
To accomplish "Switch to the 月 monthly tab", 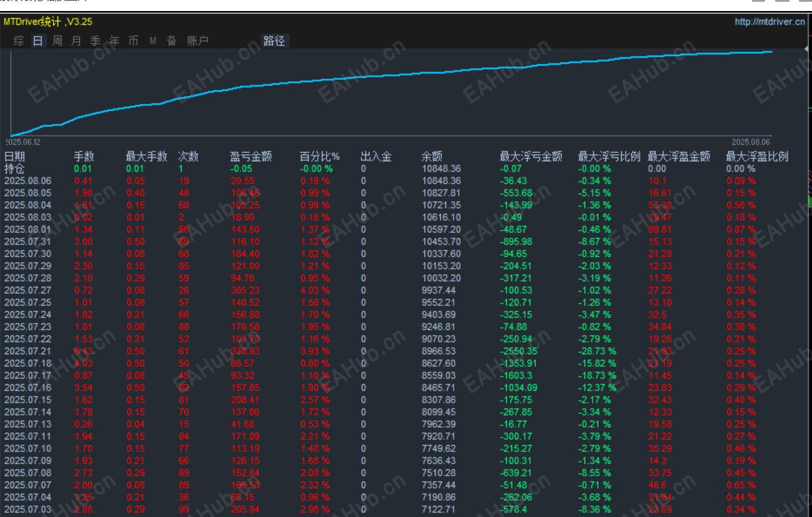I will 76,41.
